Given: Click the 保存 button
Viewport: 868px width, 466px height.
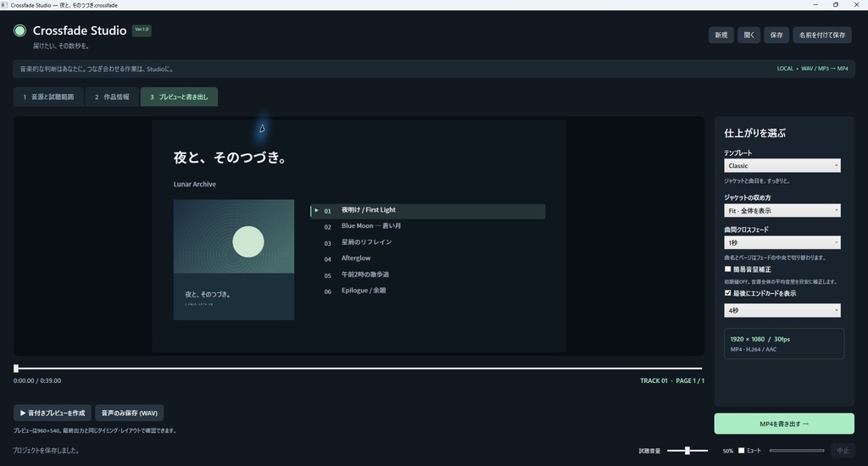Looking at the screenshot, I should [776, 35].
